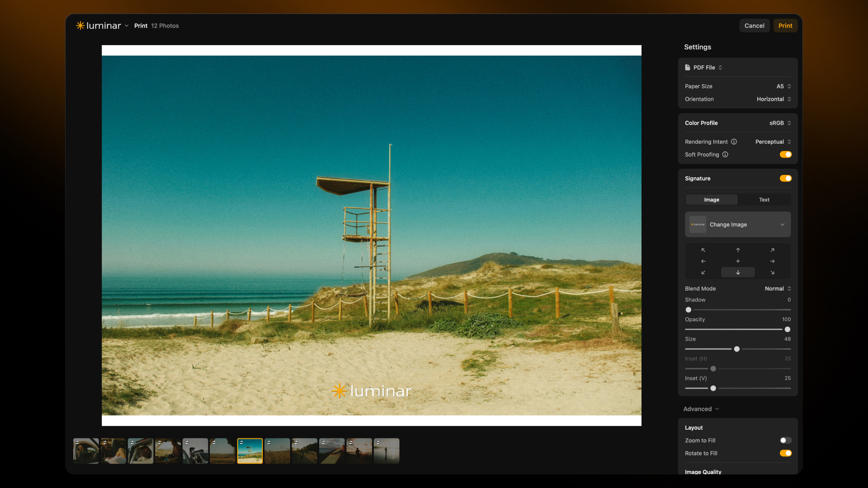Select the signature Image tab
This screenshot has height=488, width=868.
click(712, 200)
